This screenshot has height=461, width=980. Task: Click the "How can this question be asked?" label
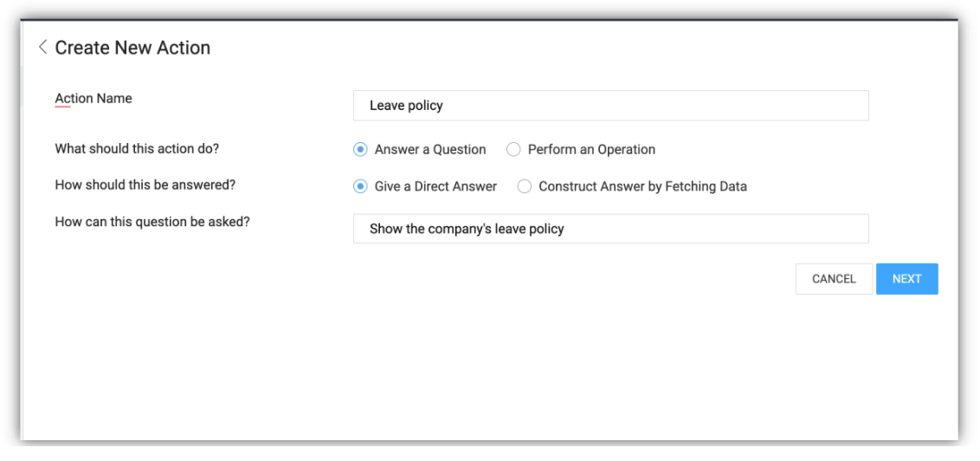152,222
